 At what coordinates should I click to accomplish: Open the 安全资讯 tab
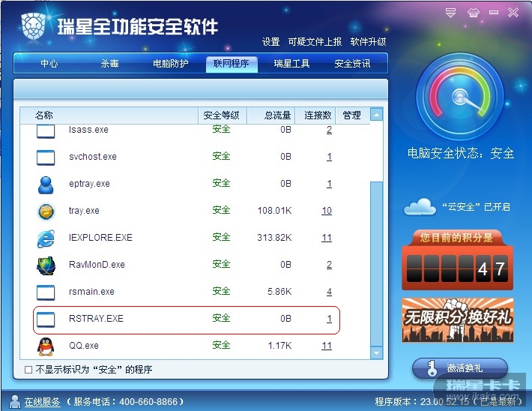(352, 64)
